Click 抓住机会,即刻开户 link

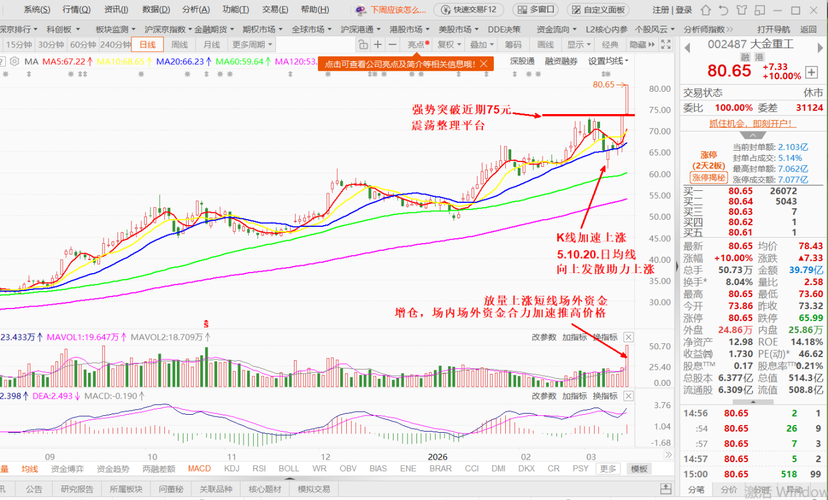(x=752, y=124)
